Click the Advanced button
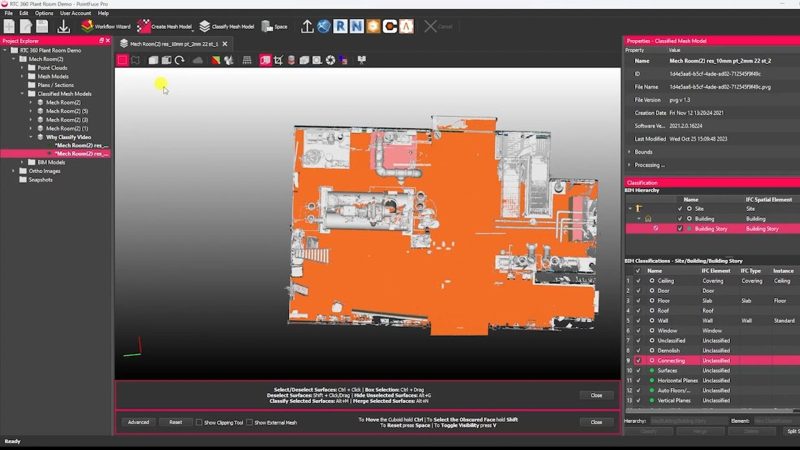 pyautogui.click(x=138, y=422)
